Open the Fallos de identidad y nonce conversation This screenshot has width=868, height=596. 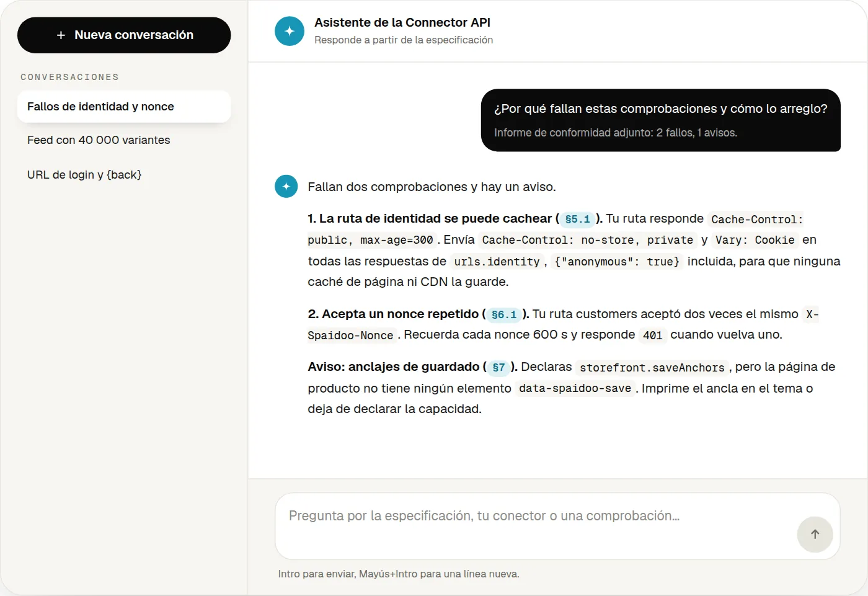[x=124, y=107]
